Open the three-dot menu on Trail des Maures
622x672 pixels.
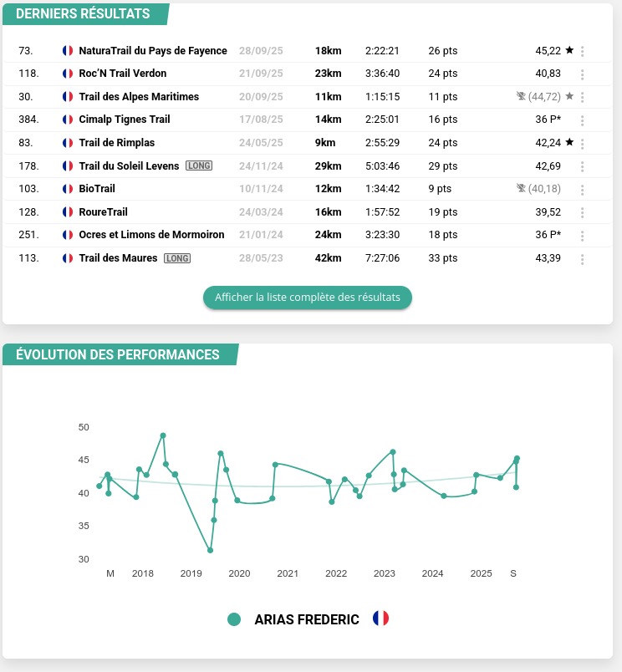tap(583, 259)
